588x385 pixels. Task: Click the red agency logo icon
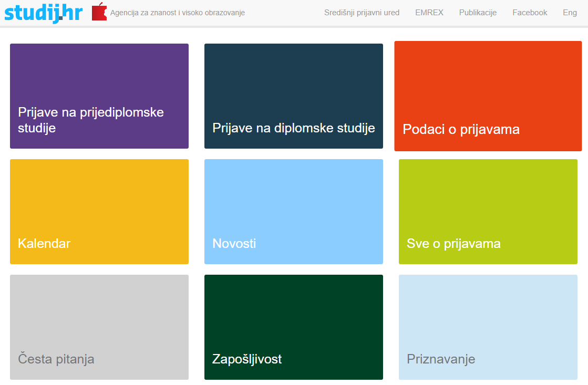99,12
